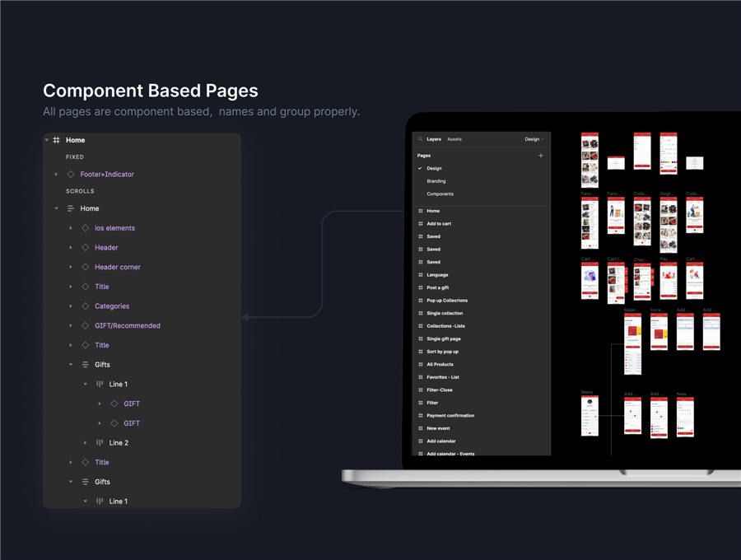Viewport: 741px width, 560px height.
Task: Expand the Header corner layer arrow
Action: (71, 267)
